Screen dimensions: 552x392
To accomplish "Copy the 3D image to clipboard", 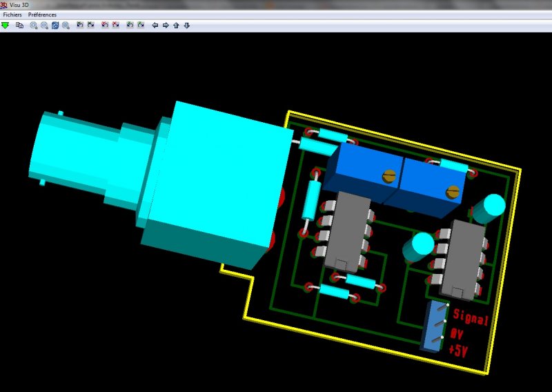I will click(20, 26).
